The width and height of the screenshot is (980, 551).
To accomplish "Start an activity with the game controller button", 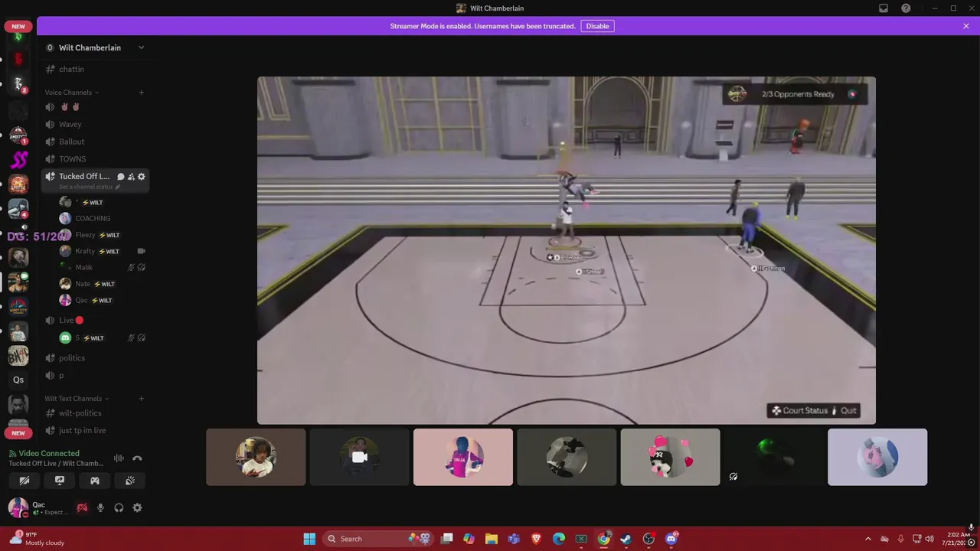I will click(x=95, y=481).
